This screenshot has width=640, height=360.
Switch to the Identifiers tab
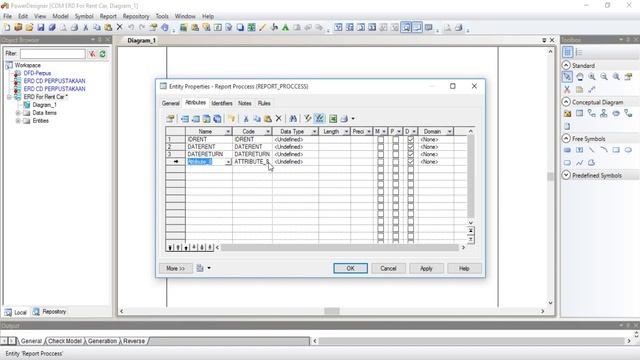tap(222, 103)
